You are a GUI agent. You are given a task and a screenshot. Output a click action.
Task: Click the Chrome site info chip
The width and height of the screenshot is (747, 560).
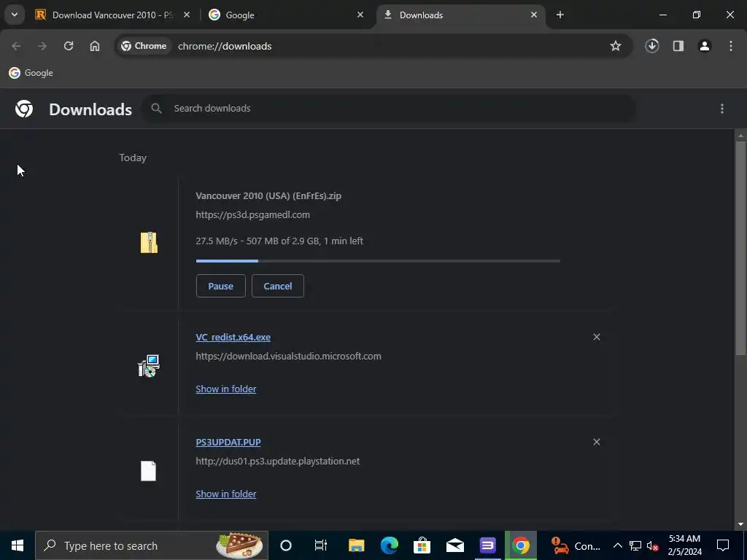tap(144, 46)
